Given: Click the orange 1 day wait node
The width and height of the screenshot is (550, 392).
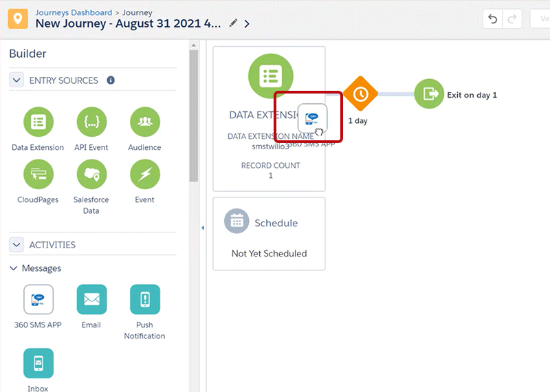Looking at the screenshot, I should click(x=360, y=94).
